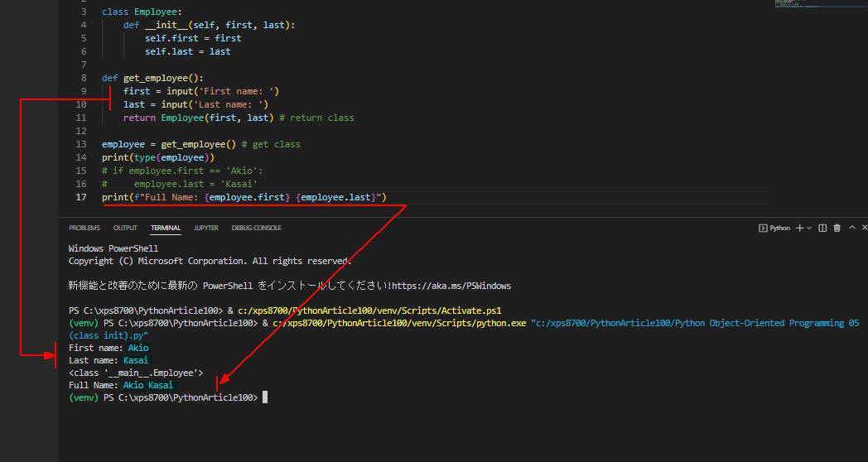Click the '# get class' comment

tap(271, 144)
